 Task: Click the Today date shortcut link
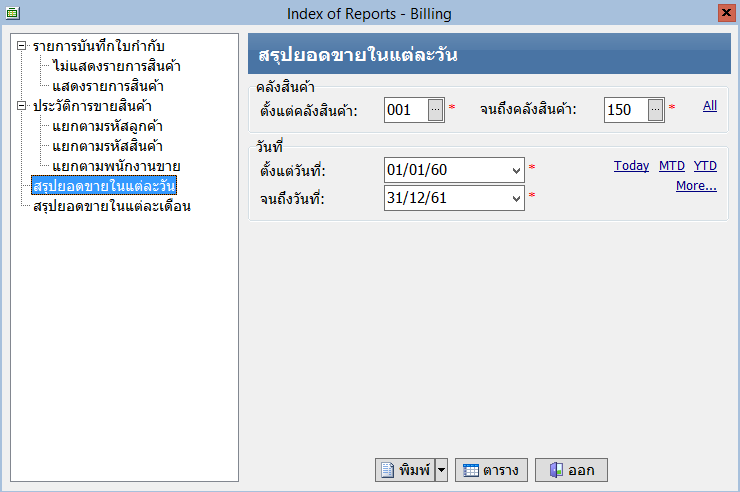tap(631, 166)
